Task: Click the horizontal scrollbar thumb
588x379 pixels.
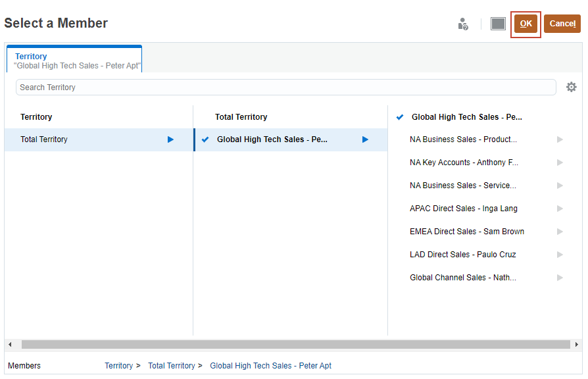Action: coord(295,345)
